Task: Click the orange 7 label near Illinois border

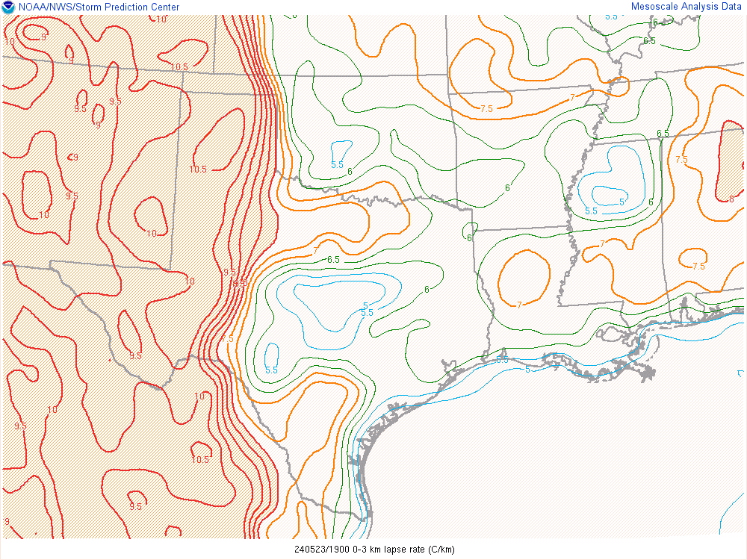Action: pos(572,97)
